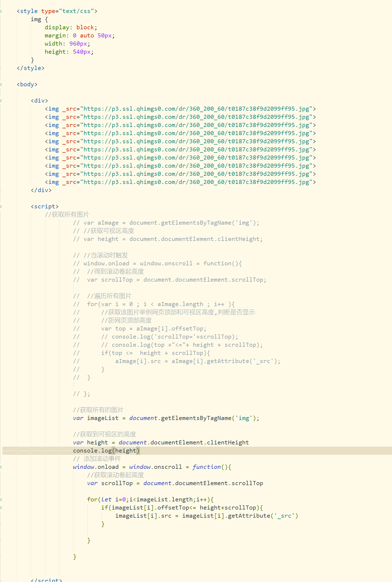Click the comment '//得到滚动卷起高度'
The width and height of the screenshot is (392, 582).
pyautogui.click(x=115, y=272)
